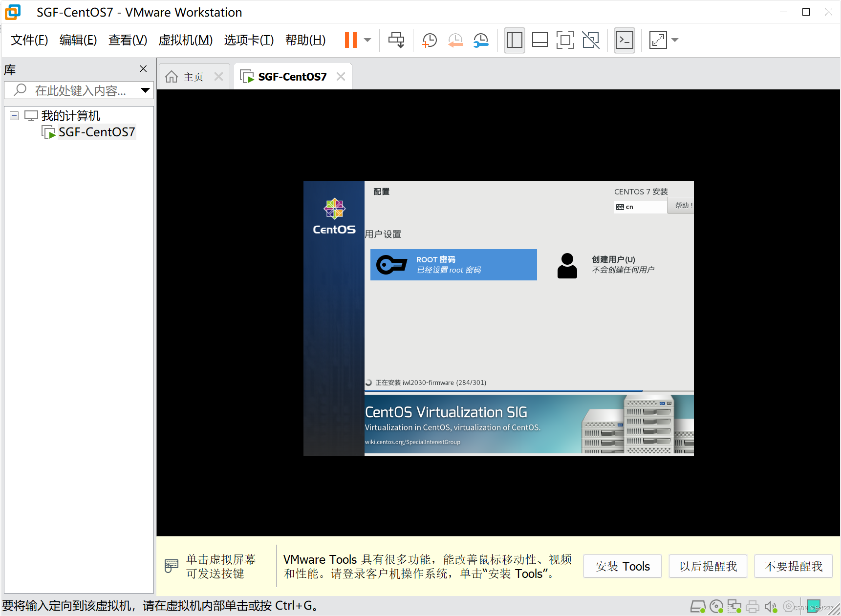Collapse the 我的计算机 tree node
This screenshot has height=616, width=841.
click(x=14, y=116)
